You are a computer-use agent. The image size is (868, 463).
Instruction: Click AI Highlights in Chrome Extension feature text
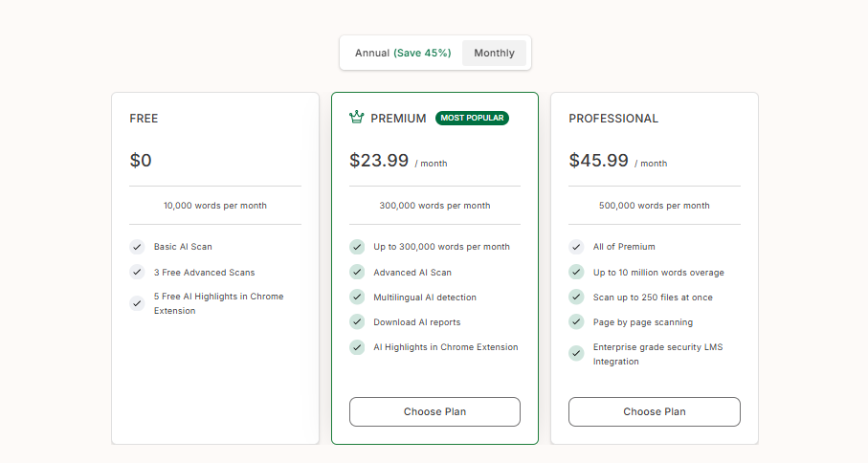(x=446, y=347)
